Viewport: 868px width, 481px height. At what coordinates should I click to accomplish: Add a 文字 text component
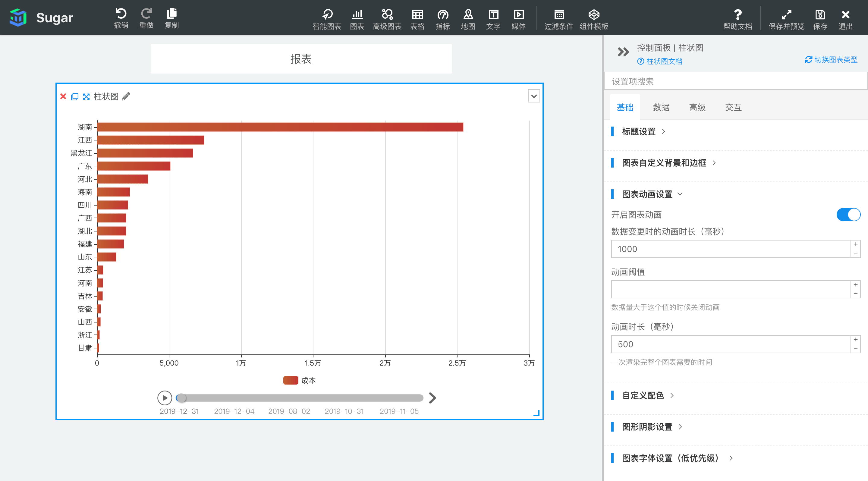click(493, 19)
